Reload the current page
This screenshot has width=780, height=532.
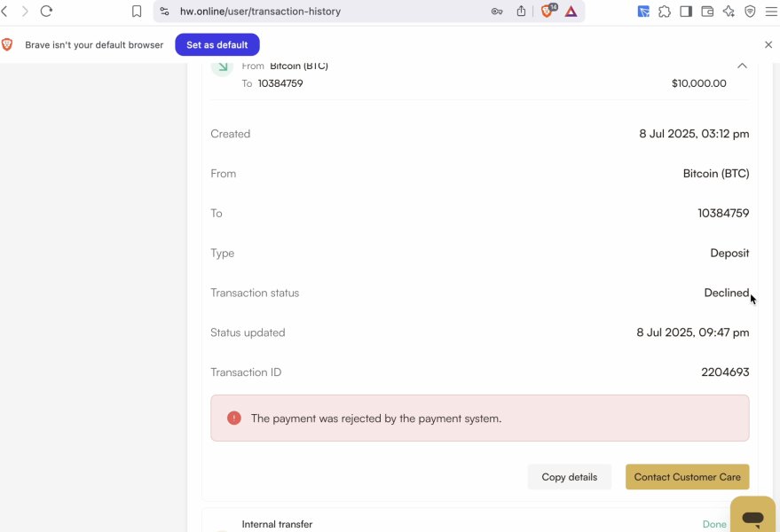click(46, 12)
